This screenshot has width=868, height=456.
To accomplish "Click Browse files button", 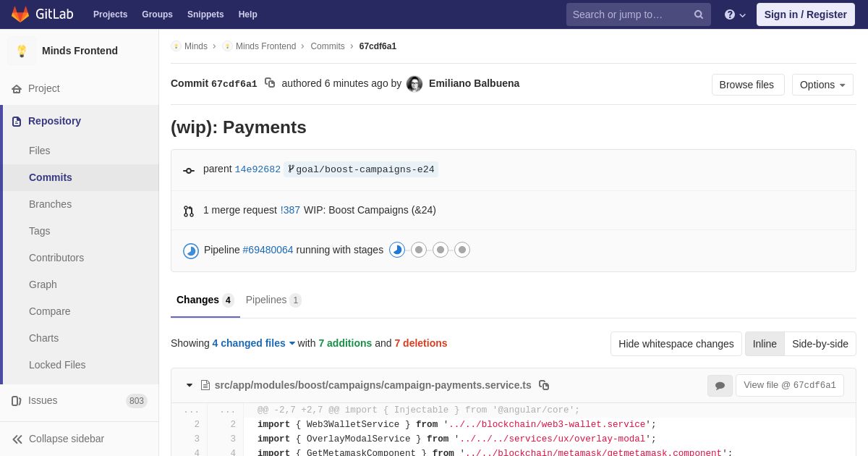I will 748,85.
